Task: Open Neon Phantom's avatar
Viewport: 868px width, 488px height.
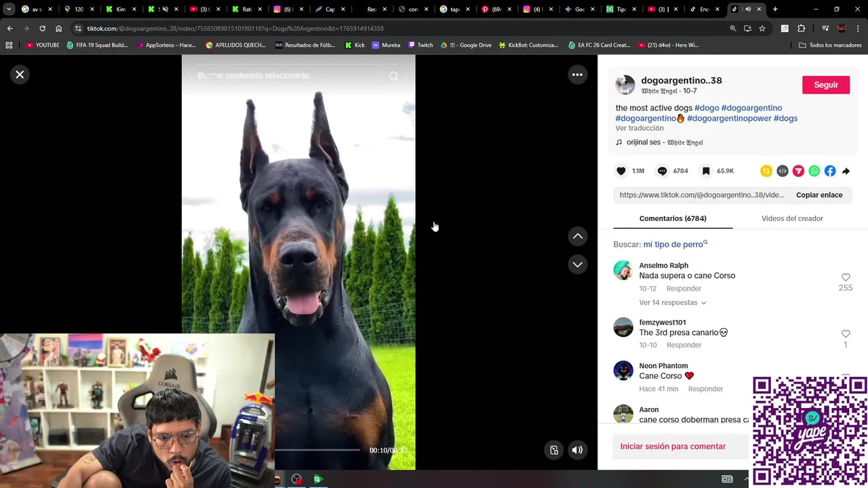Action: (x=623, y=371)
